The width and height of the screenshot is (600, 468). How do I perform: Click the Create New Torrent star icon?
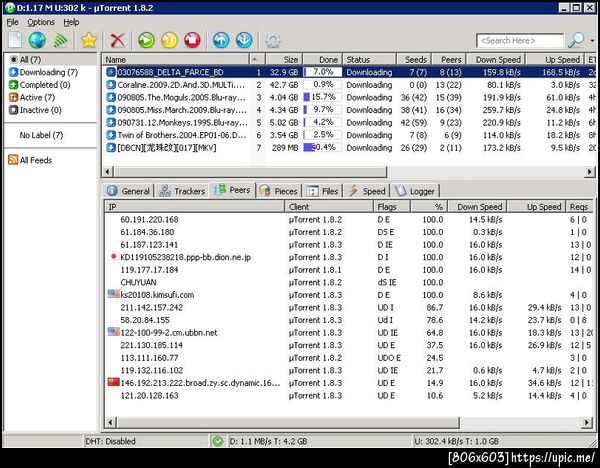[x=89, y=40]
